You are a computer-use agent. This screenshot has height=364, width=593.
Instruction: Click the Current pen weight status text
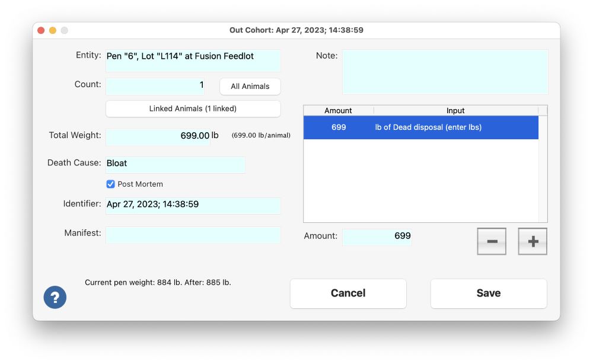pyautogui.click(x=158, y=282)
